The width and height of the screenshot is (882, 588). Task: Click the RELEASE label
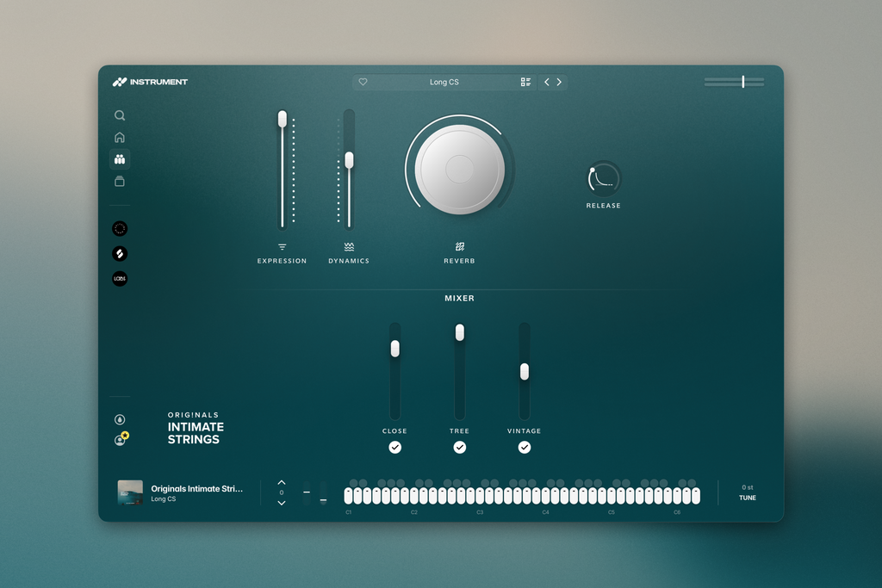point(604,206)
